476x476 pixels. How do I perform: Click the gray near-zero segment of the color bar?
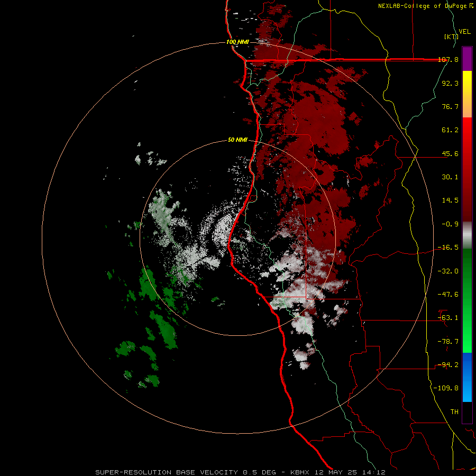coord(467,235)
